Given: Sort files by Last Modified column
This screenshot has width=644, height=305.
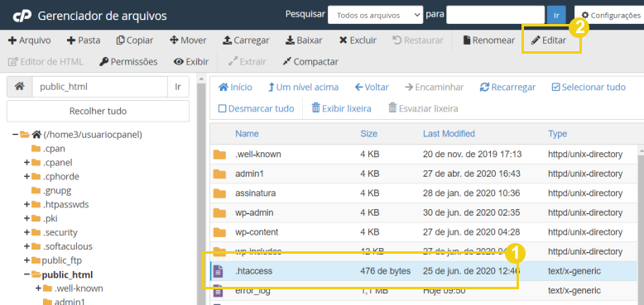Looking at the screenshot, I should (x=449, y=134).
